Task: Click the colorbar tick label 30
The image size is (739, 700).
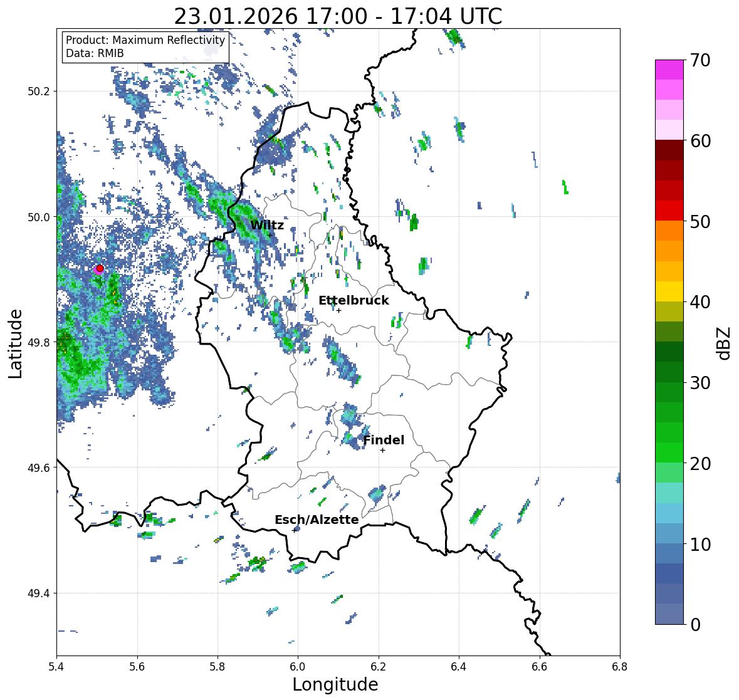Action: [700, 383]
